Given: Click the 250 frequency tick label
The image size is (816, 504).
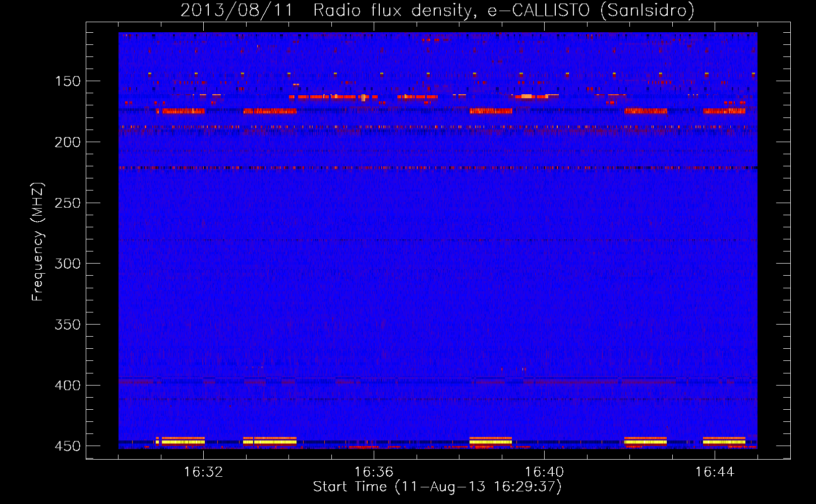Looking at the screenshot, I should tap(67, 203).
